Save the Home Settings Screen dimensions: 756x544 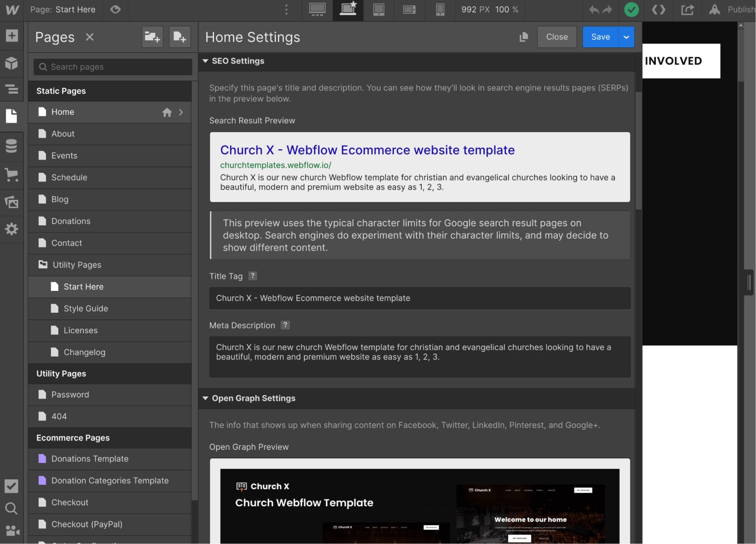tap(600, 37)
